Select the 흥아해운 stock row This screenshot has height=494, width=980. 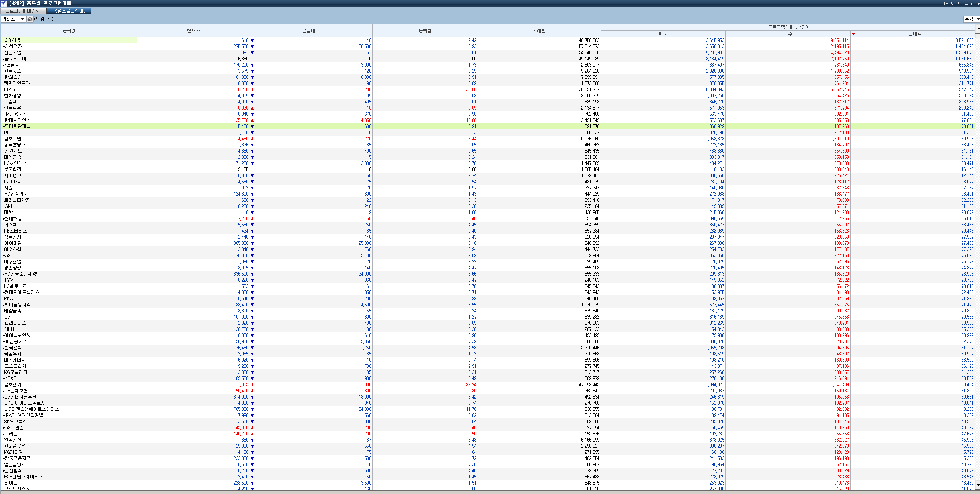click(488, 41)
